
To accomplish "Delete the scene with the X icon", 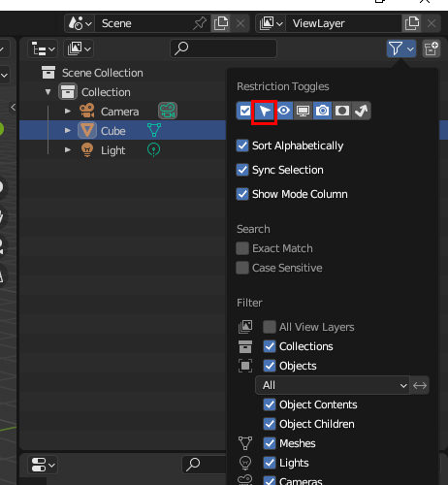I will click(240, 23).
